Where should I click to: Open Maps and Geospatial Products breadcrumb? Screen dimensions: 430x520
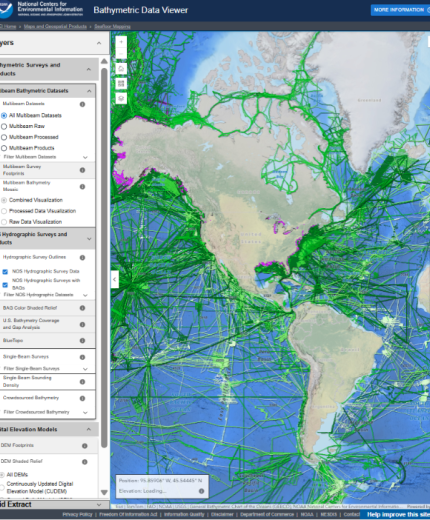[55, 26]
